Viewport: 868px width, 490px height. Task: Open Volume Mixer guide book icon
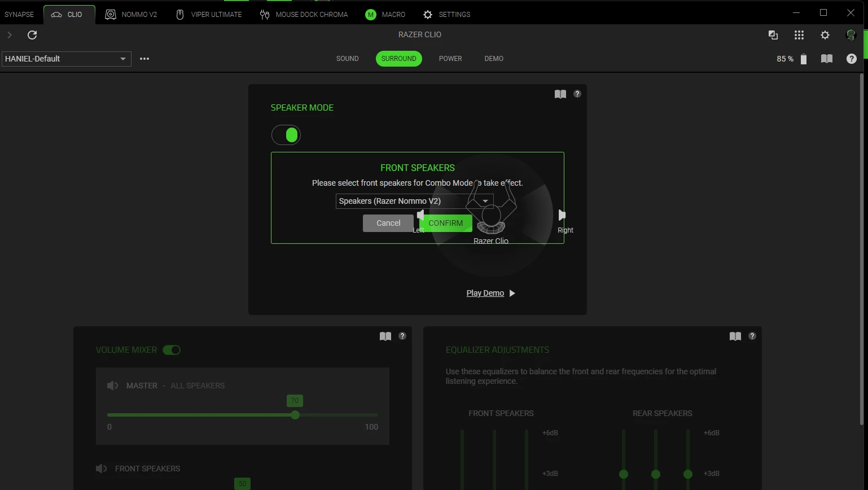(385, 336)
